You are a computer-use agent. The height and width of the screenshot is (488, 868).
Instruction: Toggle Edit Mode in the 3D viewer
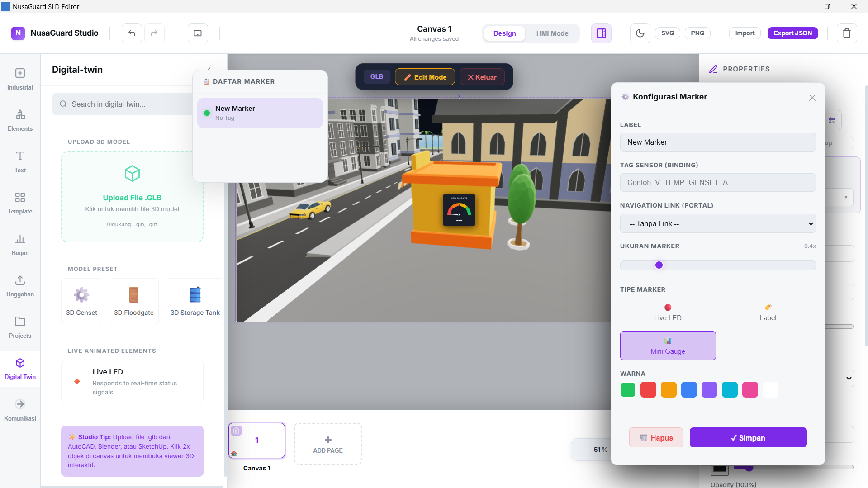pos(425,77)
